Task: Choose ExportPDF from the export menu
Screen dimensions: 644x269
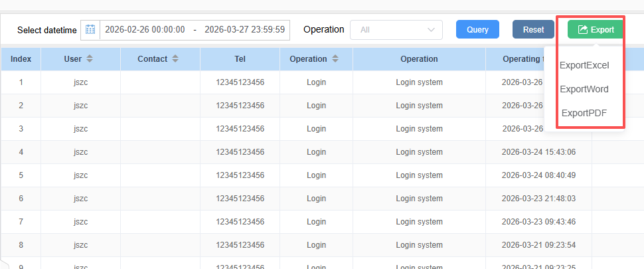Action: pyautogui.click(x=584, y=113)
